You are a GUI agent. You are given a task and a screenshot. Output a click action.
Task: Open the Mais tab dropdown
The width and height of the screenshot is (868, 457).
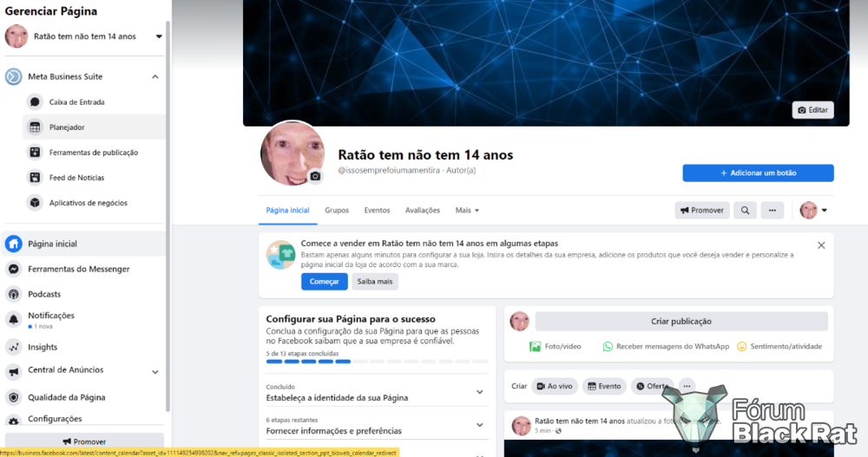[x=467, y=210]
